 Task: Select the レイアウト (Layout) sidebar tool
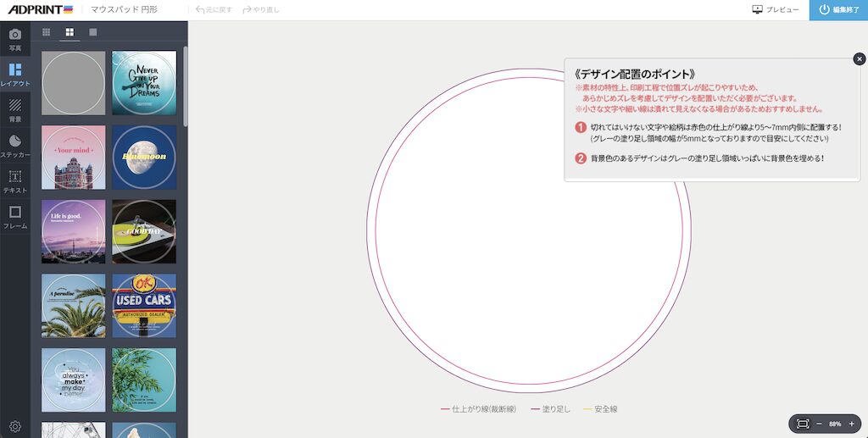pos(15,75)
